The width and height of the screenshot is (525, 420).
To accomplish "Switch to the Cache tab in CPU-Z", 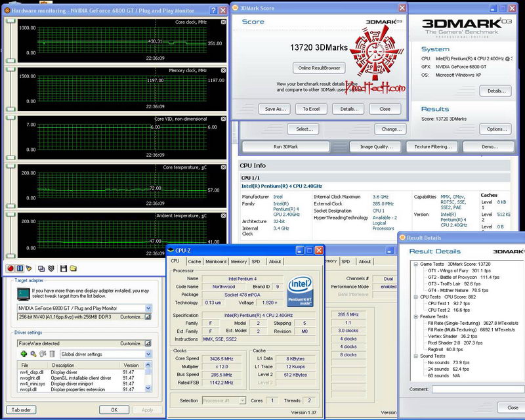I will pyautogui.click(x=194, y=262).
